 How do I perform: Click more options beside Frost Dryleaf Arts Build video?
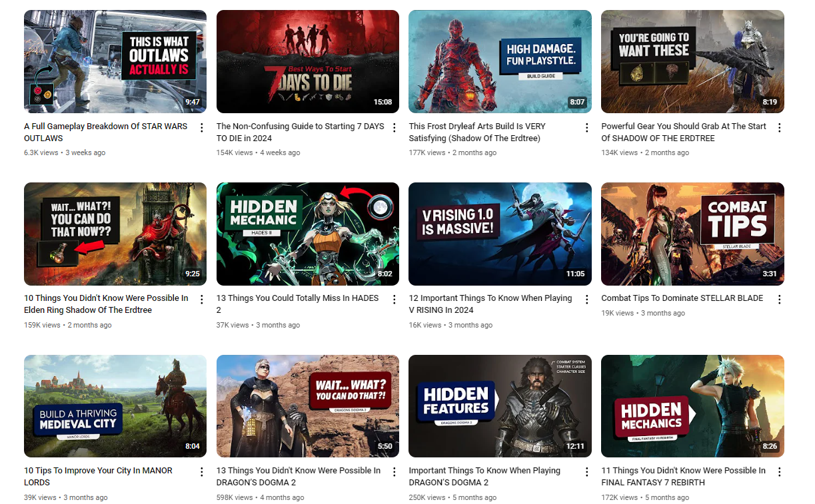(587, 128)
